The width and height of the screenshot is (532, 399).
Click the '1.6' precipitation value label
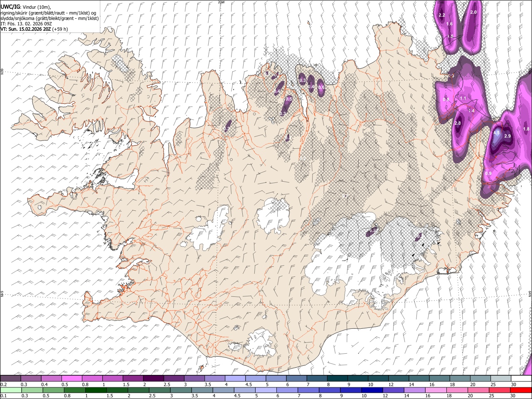click(449, 24)
